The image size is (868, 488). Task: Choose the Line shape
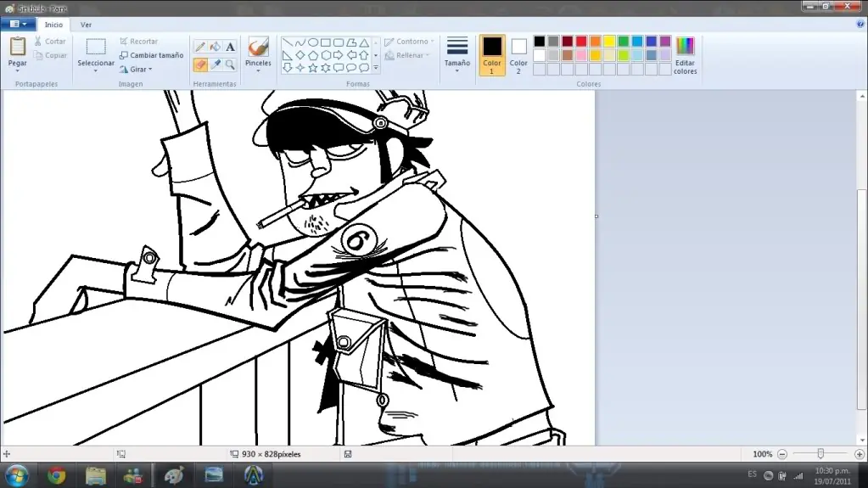click(x=288, y=42)
